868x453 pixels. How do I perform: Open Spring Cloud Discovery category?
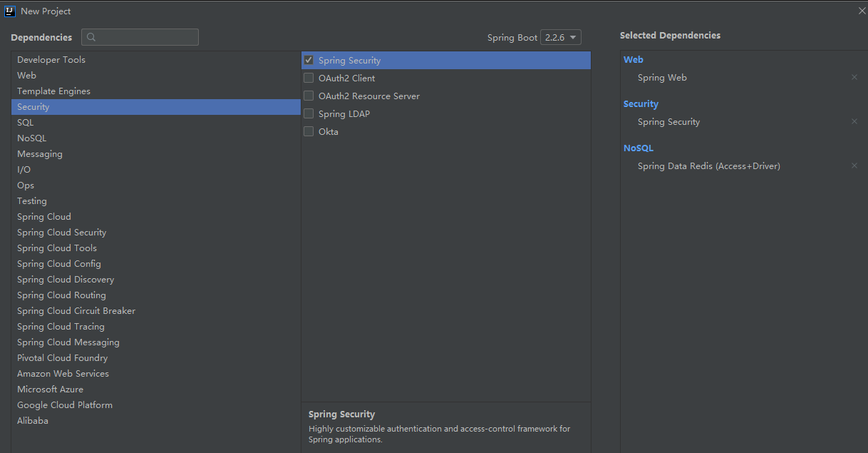pos(156,279)
